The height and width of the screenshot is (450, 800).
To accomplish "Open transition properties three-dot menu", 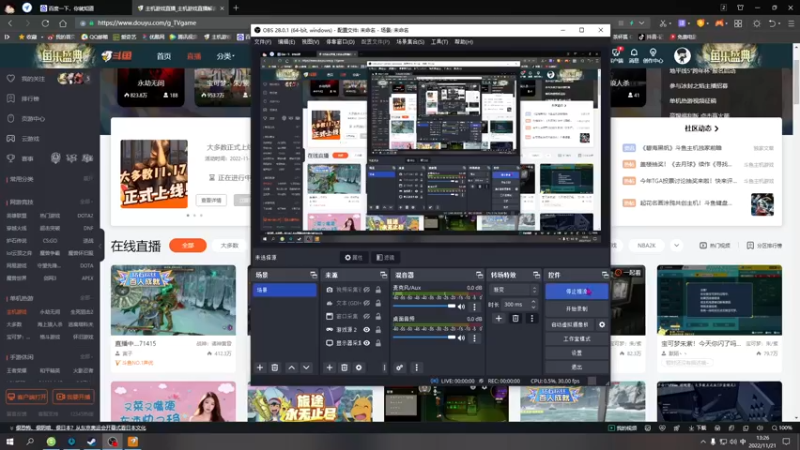I will coord(532,318).
